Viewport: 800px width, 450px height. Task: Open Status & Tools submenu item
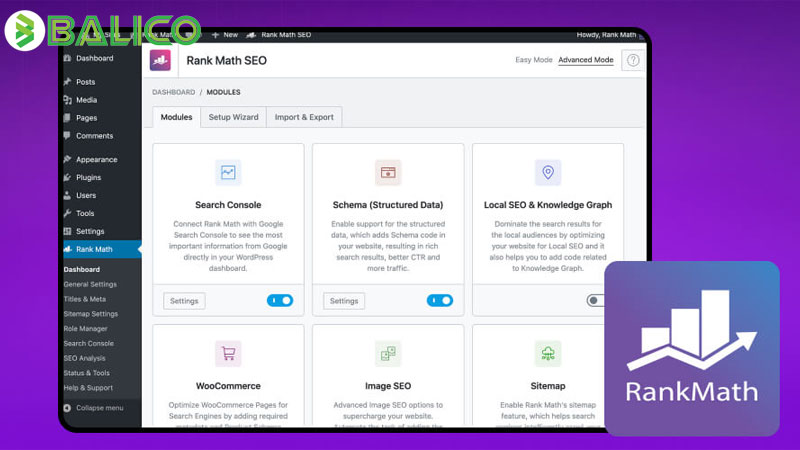click(87, 373)
